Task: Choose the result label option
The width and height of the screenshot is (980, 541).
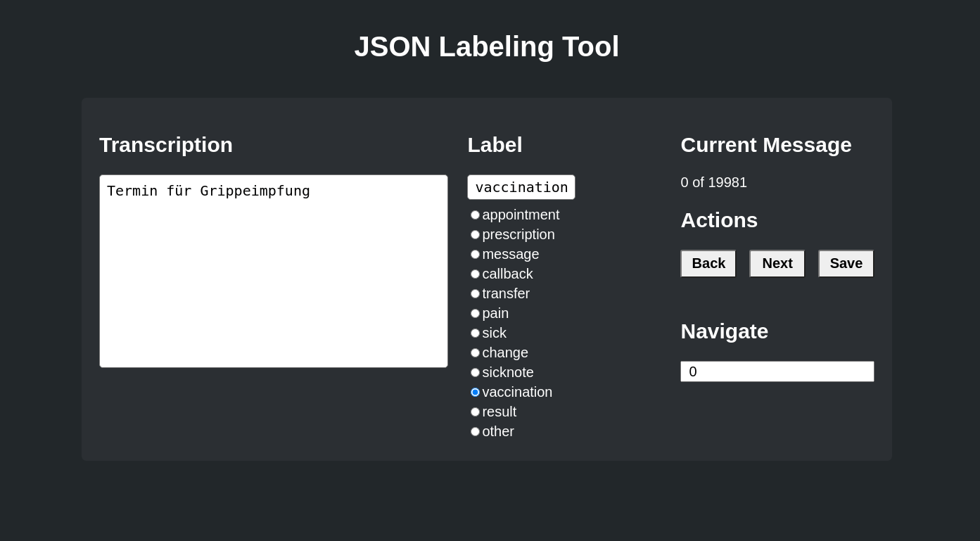Action: point(475,412)
